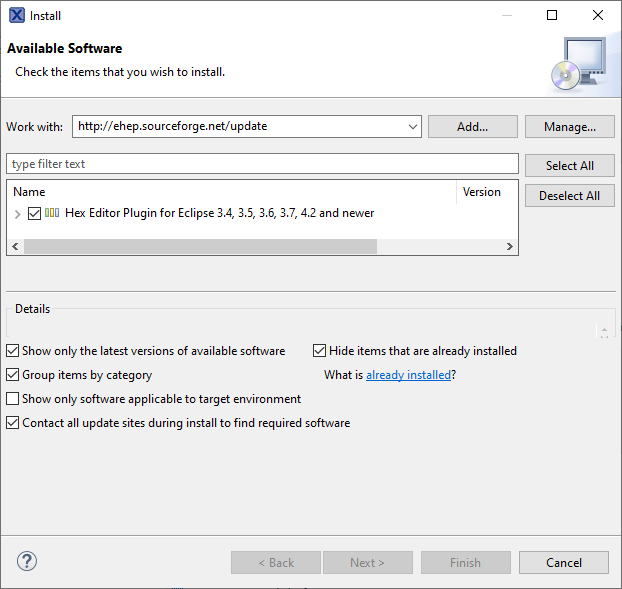Disable Group items by category

(x=13, y=375)
